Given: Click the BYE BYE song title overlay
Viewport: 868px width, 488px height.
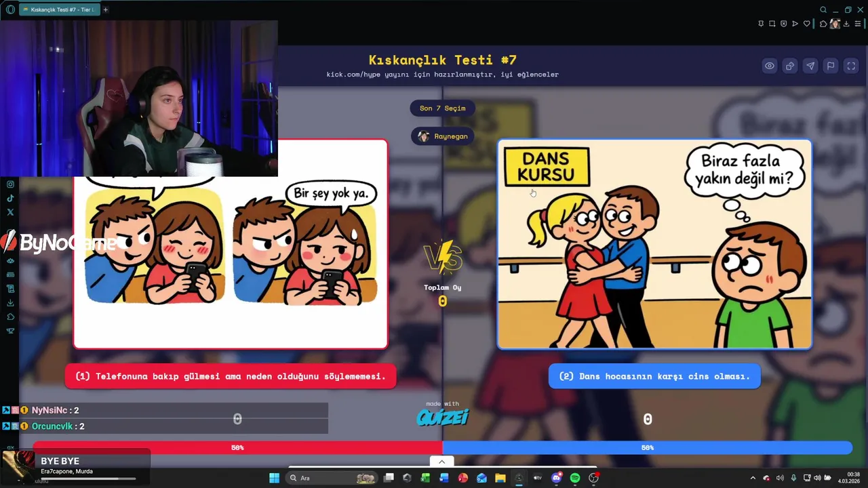Looking at the screenshot, I should pos(60,461).
